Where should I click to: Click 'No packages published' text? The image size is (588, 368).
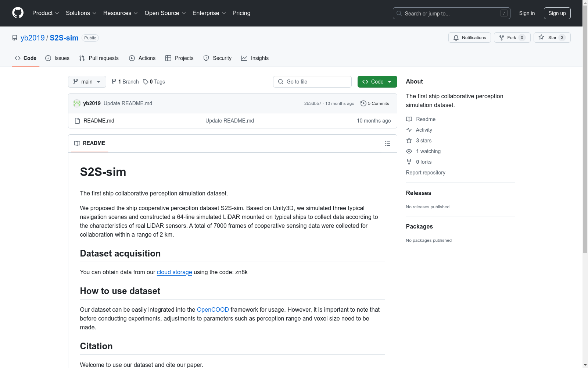(x=429, y=240)
